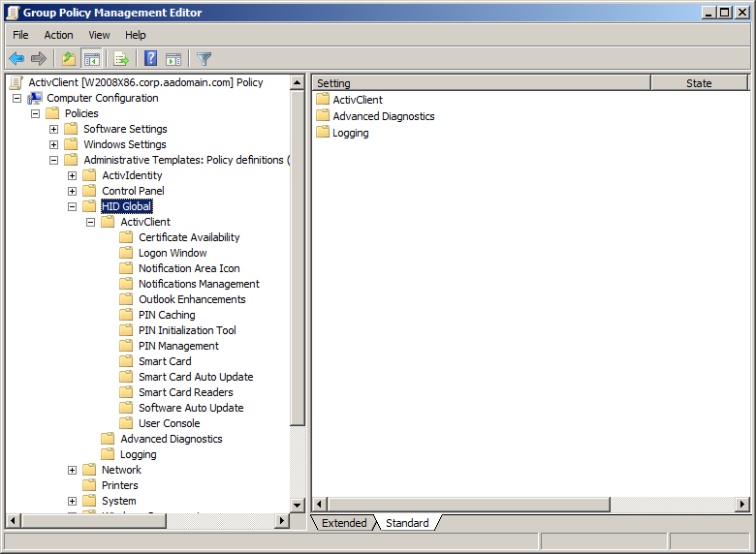Viewport: 756px width, 554px height.
Task: Sort by the State column header
Action: pyautogui.click(x=699, y=83)
